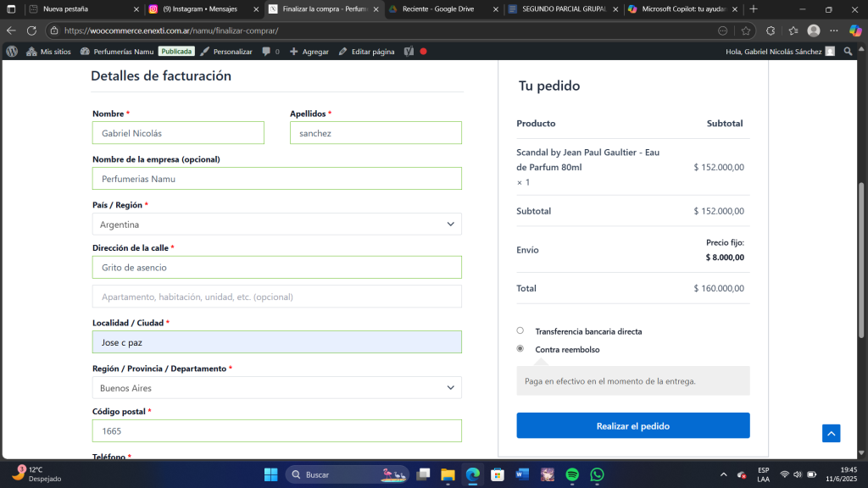The image size is (868, 488).
Task: Click the Código postal input field
Action: pos(277,430)
